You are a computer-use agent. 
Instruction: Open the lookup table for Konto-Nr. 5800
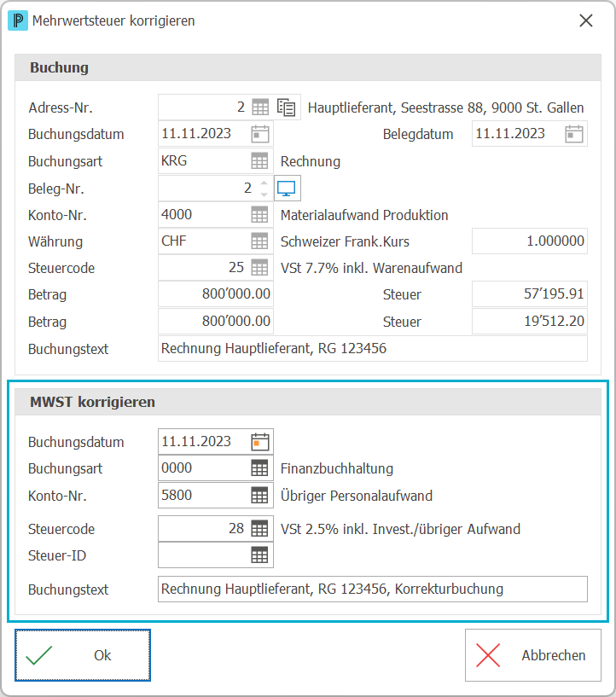coord(259,495)
